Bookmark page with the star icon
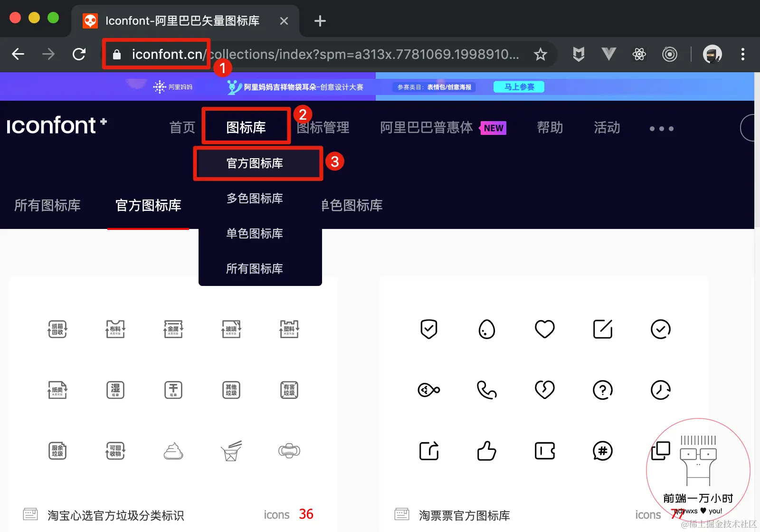This screenshot has width=760, height=532. (540, 54)
